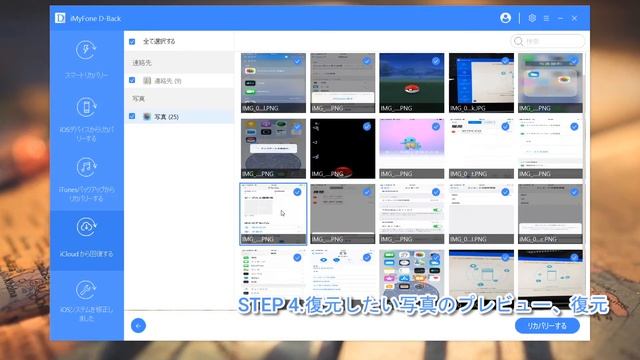
Task: Open the hamburger menu in title bar
Action: [546, 18]
